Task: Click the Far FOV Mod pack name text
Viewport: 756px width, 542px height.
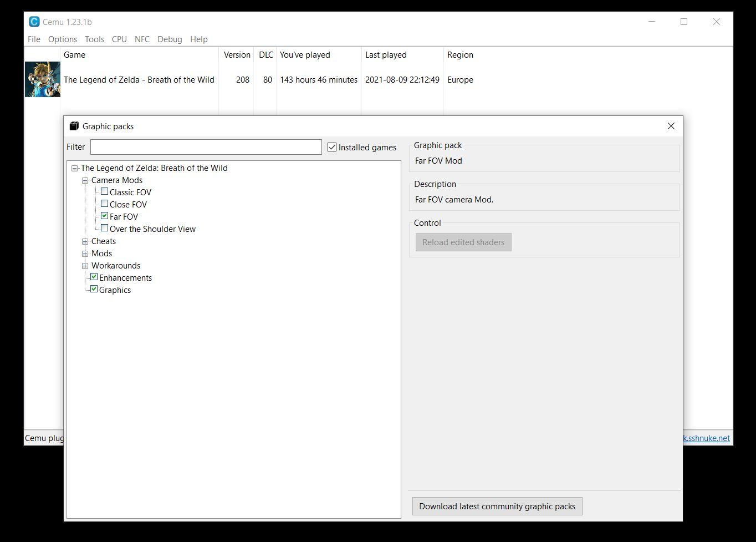Action: coord(438,161)
